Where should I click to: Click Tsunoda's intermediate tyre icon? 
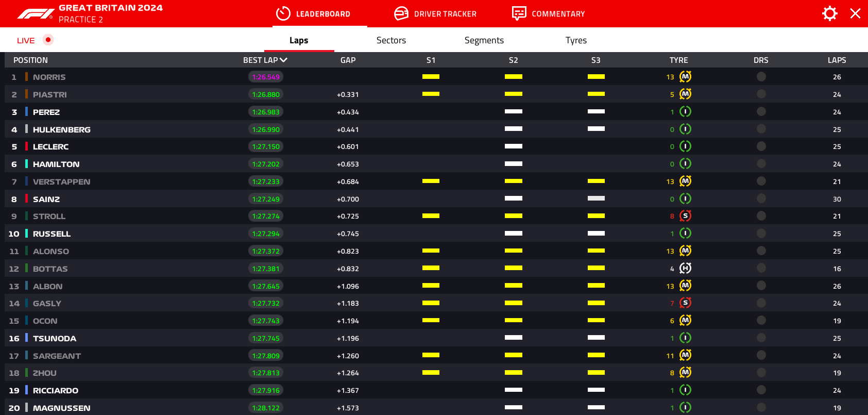click(685, 338)
